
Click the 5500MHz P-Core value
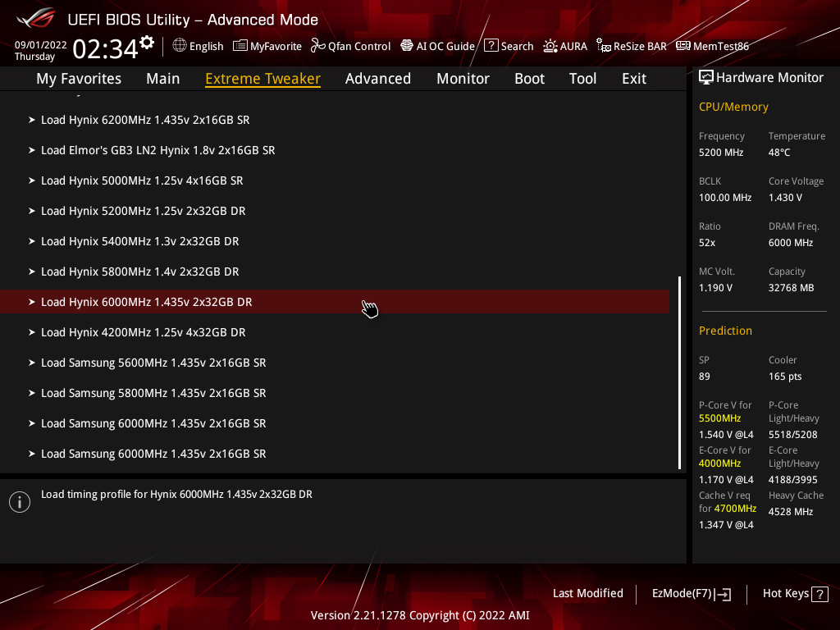pyautogui.click(x=720, y=418)
